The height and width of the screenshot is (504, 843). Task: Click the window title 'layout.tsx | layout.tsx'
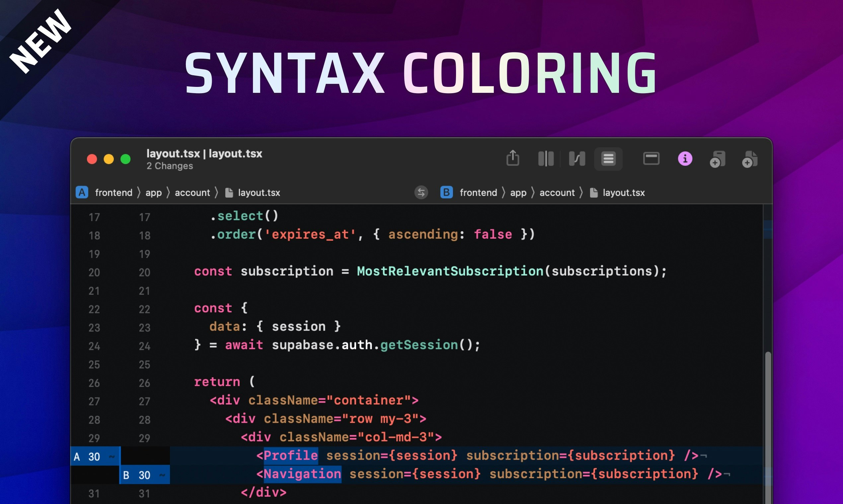[x=204, y=154]
